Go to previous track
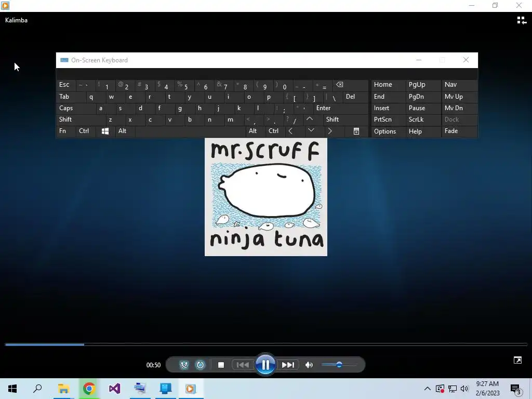Screen dimensions: 532x399 243,365
